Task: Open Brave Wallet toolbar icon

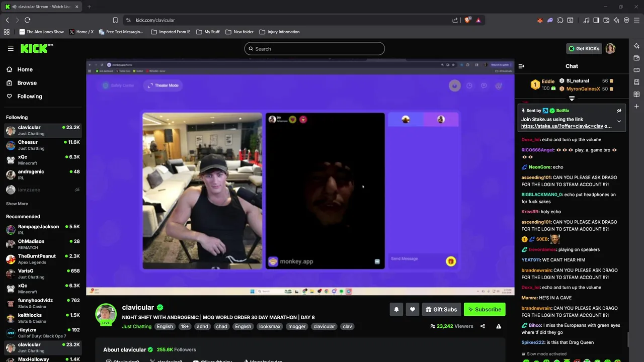Action: click(x=606, y=20)
